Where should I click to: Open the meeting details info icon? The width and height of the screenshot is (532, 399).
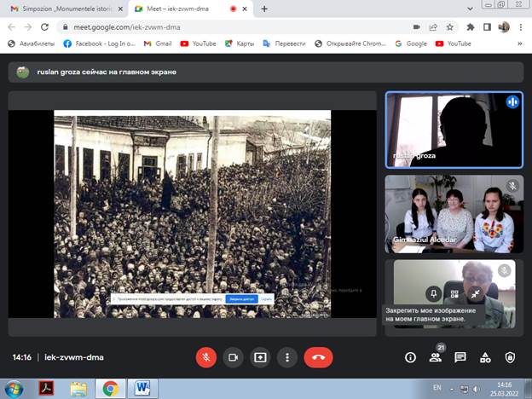point(410,357)
